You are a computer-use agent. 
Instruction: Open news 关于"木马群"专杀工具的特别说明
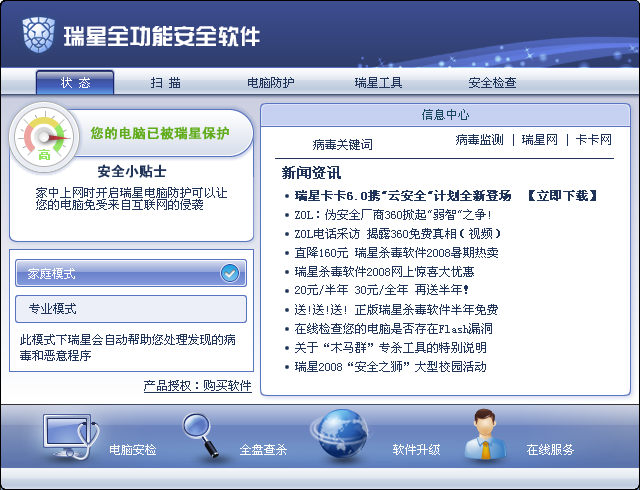click(x=391, y=348)
